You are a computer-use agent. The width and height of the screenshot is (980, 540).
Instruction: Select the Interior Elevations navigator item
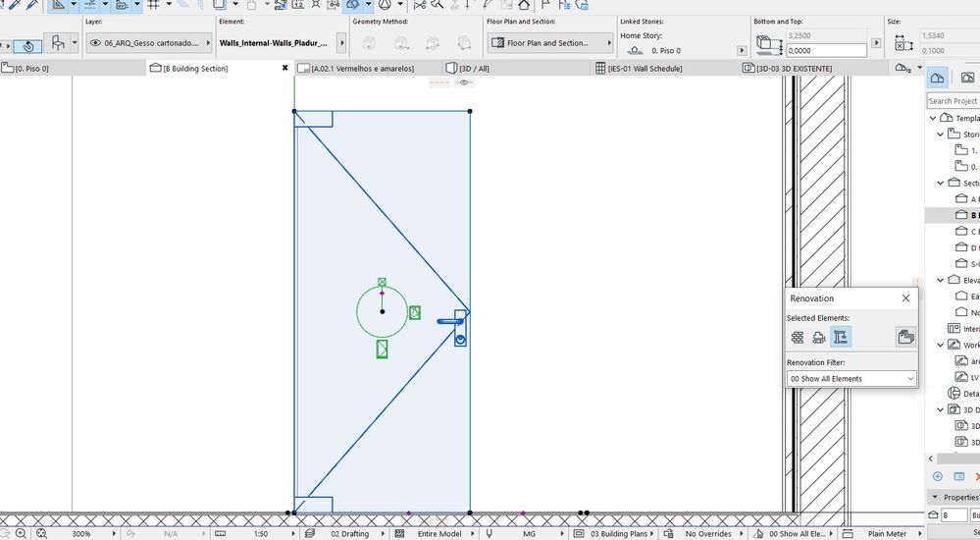click(963, 329)
